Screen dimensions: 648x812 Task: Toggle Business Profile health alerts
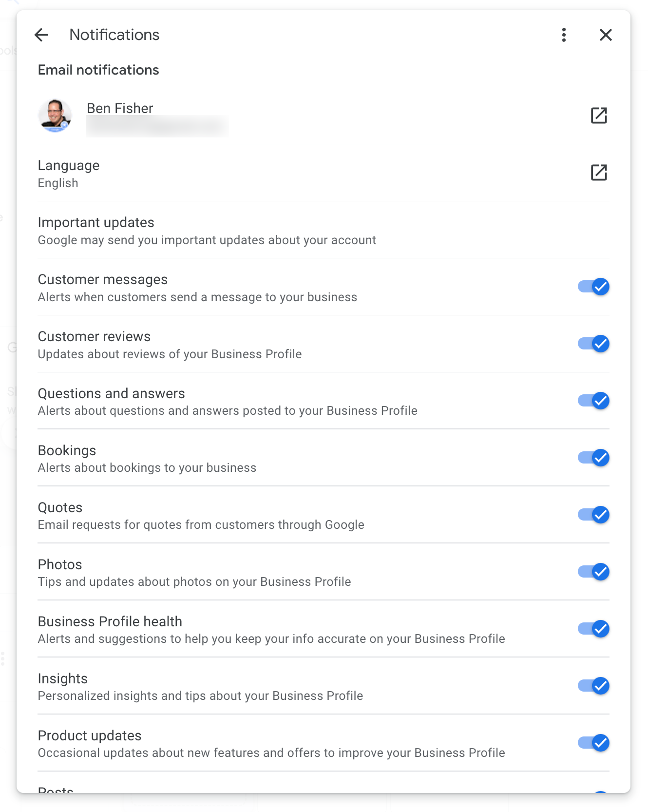coord(593,629)
